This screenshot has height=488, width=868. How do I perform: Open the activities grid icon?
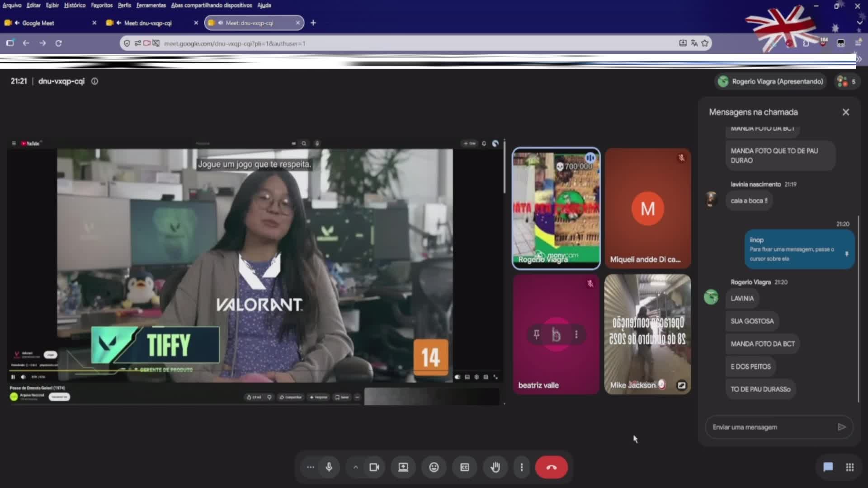[850, 467]
